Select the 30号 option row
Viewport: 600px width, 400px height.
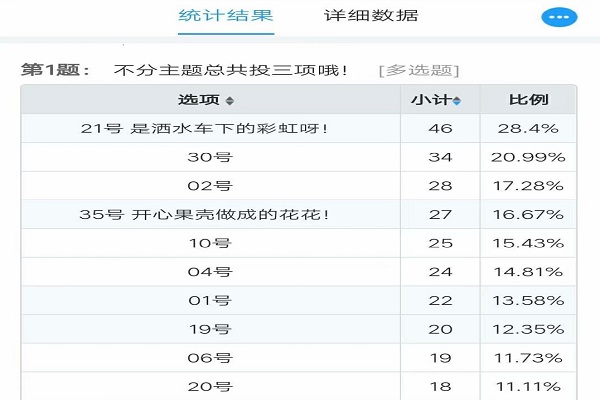pyautogui.click(x=298, y=157)
